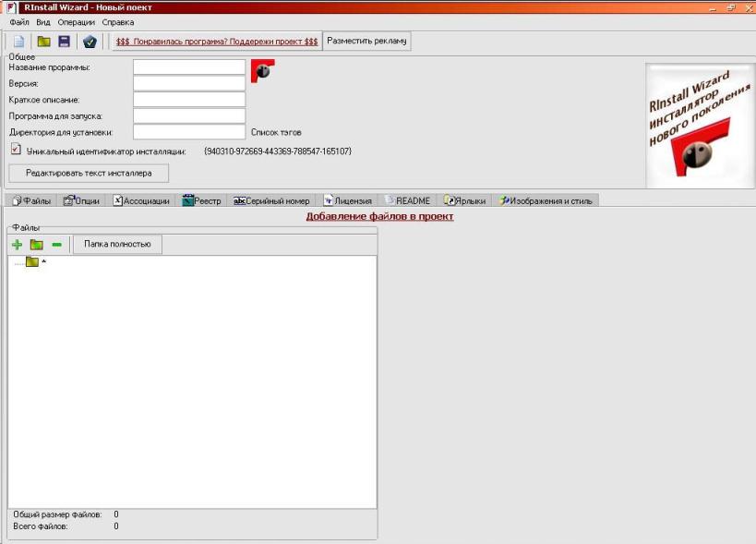This screenshot has width=756, height=544.
Task: Switch to the Опции tab
Action: [x=81, y=200]
